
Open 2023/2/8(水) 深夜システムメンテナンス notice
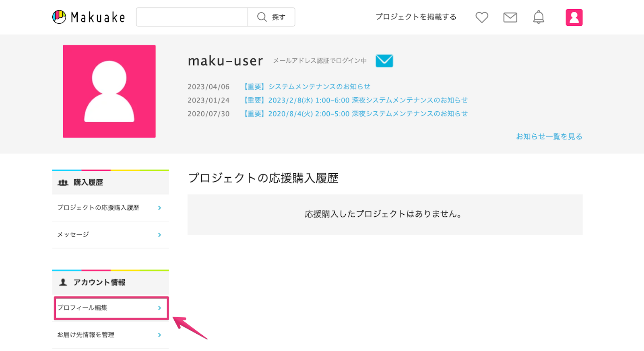(355, 100)
